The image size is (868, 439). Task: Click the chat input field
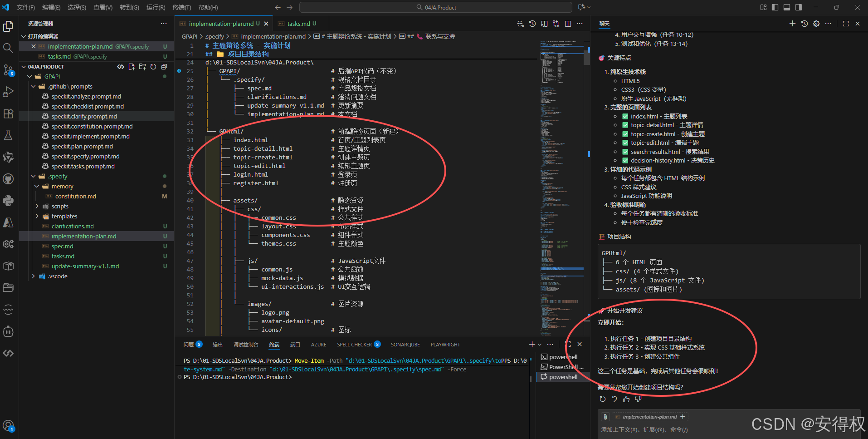[x=729, y=429]
